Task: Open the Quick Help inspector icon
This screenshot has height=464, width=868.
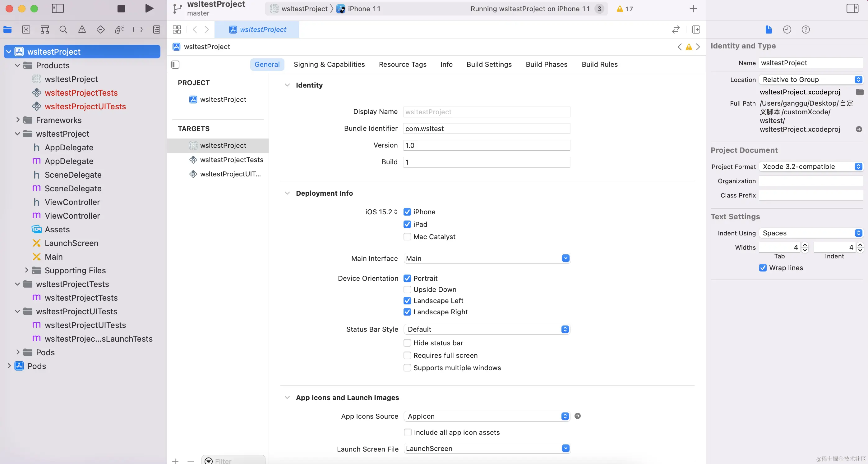Action: [x=805, y=30]
